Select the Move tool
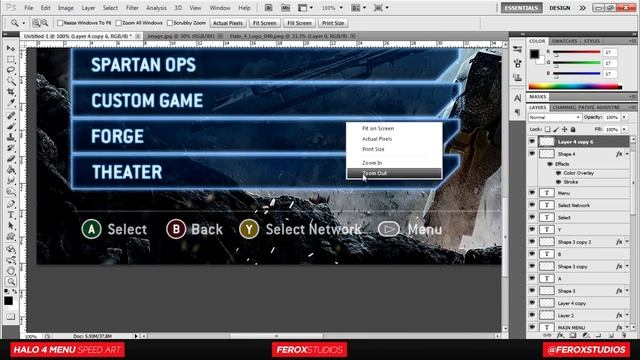 point(11,49)
